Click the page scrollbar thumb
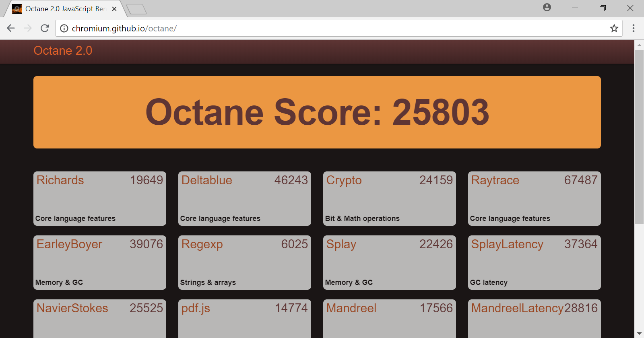The width and height of the screenshot is (644, 338). tap(639, 137)
